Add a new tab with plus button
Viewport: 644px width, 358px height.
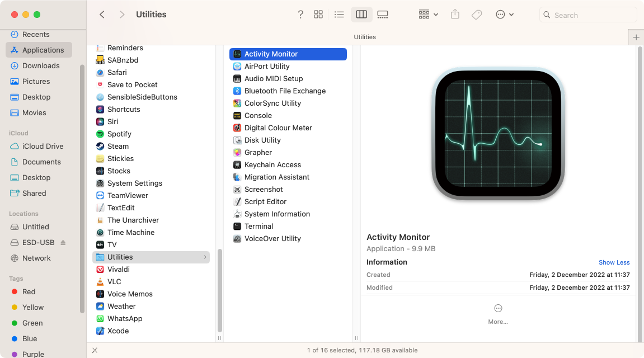click(x=636, y=37)
